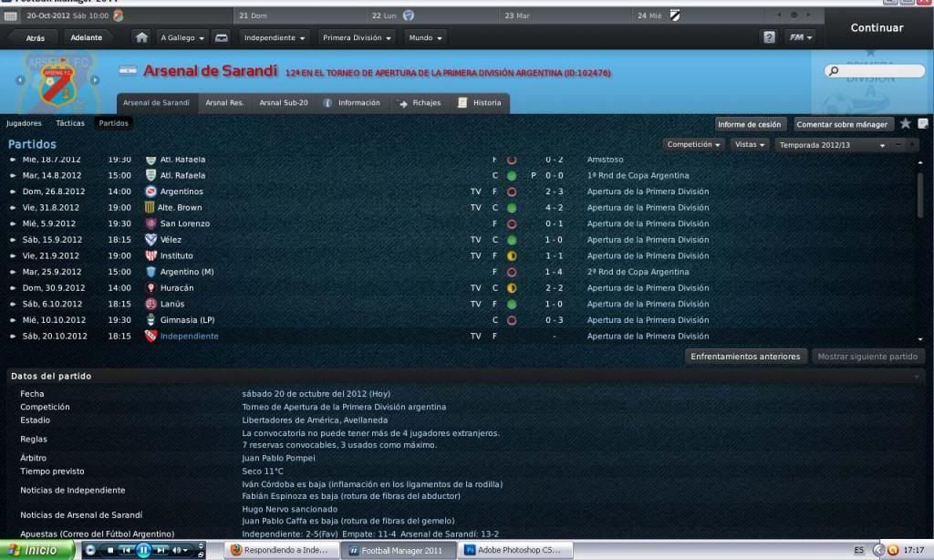This screenshot has width=934, height=560.
Task: Open the Independiente team link in fixtures
Action: [190, 337]
